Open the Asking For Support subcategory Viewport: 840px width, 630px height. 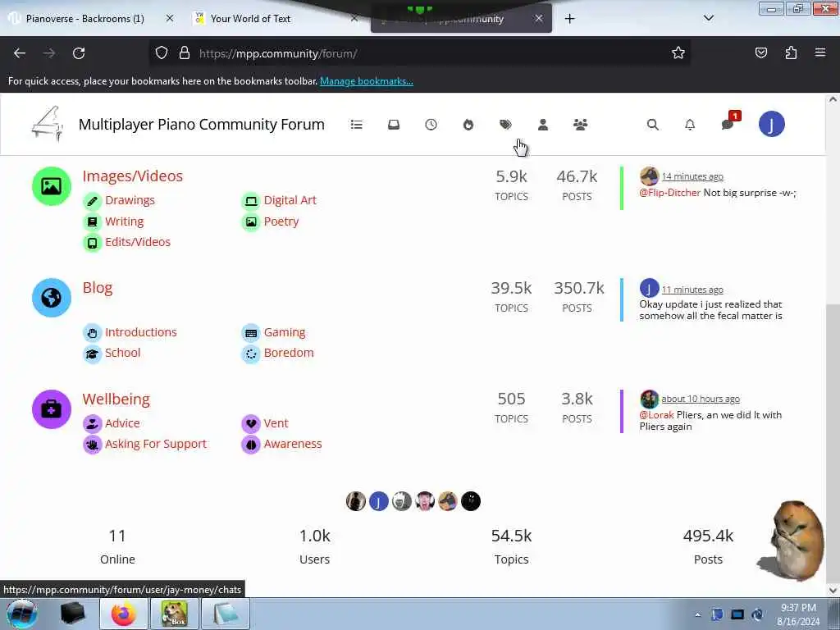(x=155, y=444)
